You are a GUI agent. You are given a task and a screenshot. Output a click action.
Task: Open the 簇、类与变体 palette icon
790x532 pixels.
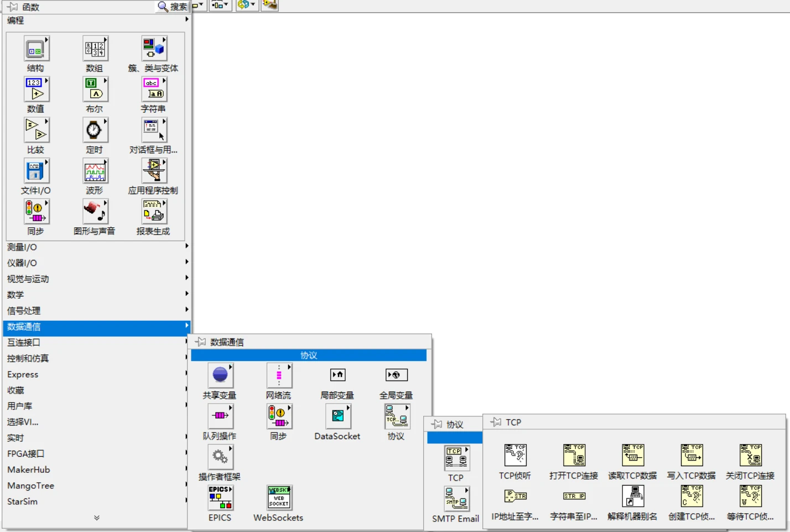click(154, 49)
